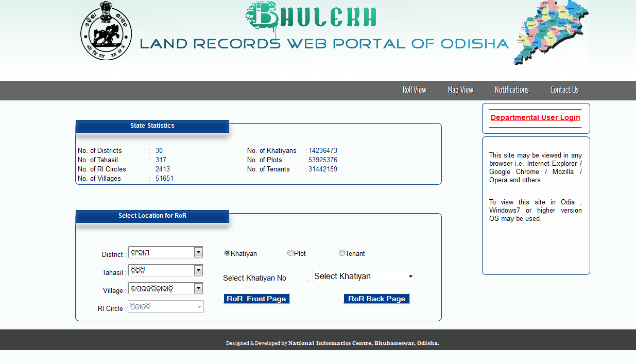This screenshot has width=636, height=364.
Task: Click the Select Khatiyan No label
Action: click(x=254, y=278)
